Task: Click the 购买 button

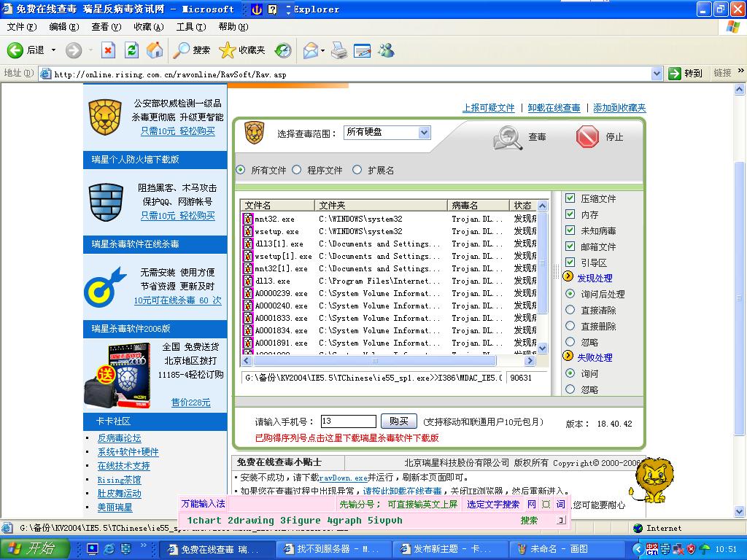Action: (399, 421)
